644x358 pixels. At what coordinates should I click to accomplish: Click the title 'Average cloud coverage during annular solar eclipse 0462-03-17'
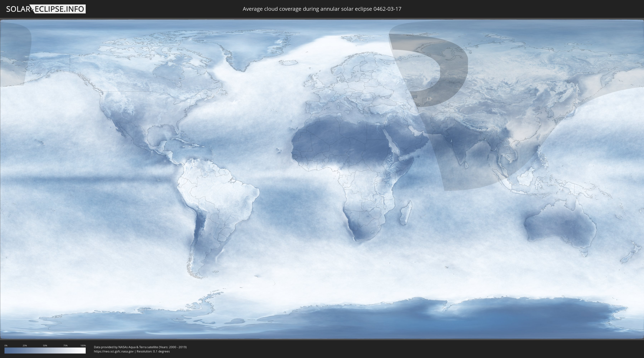pos(322,9)
